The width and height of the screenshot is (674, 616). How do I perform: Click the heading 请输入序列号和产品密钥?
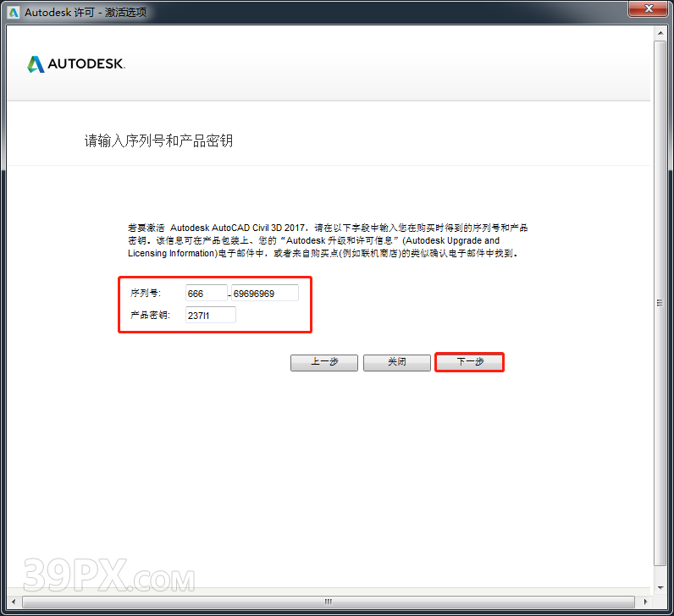click(158, 141)
